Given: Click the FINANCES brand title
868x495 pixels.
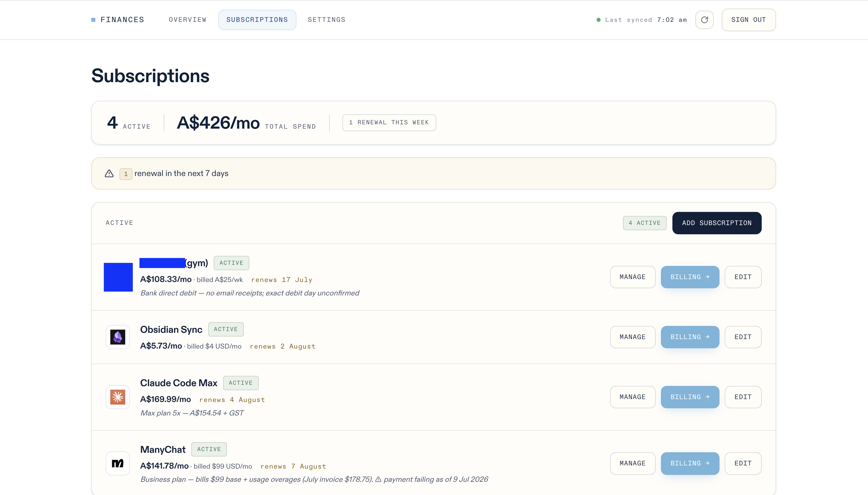Looking at the screenshot, I should (122, 20).
